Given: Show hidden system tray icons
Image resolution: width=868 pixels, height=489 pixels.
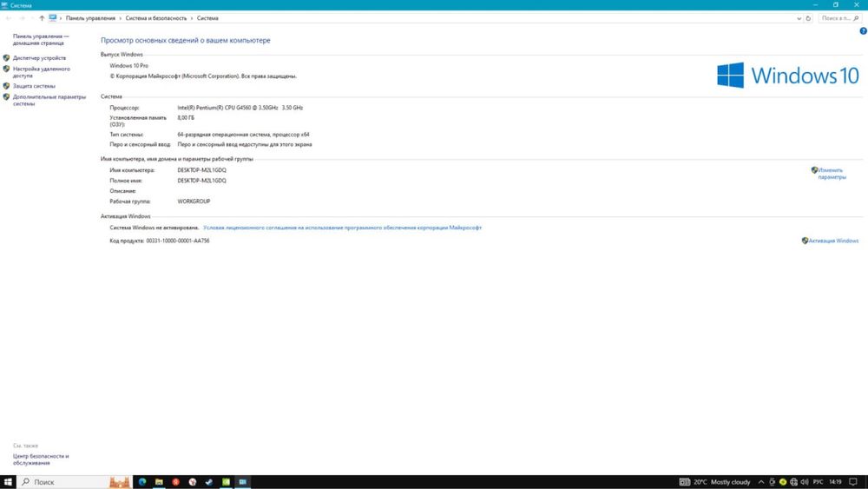Looking at the screenshot, I should coord(761,482).
